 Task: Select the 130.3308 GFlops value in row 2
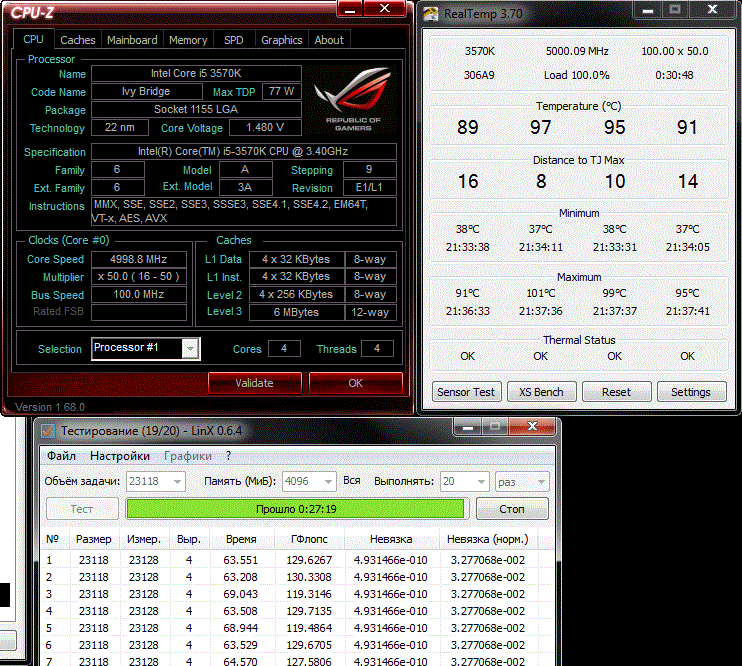click(x=309, y=577)
